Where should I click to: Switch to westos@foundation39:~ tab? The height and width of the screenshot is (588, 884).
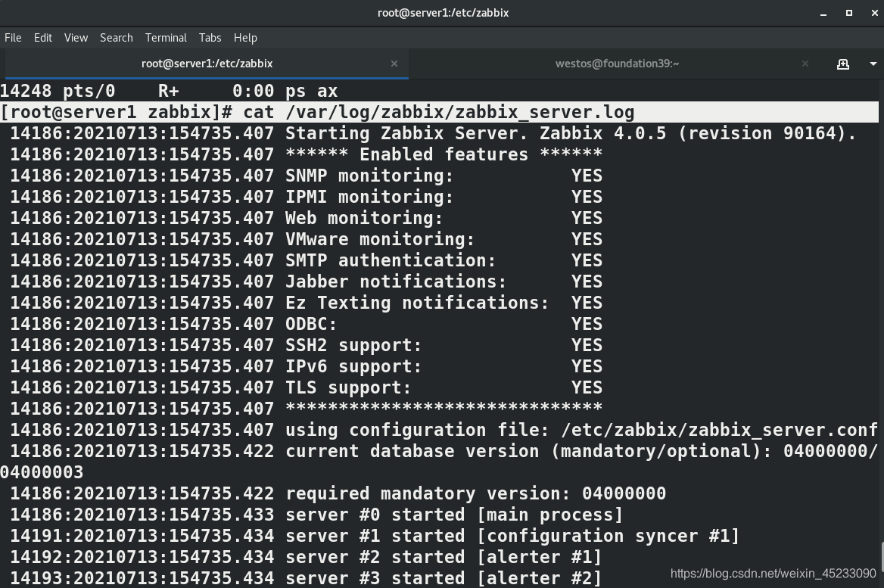coord(617,64)
